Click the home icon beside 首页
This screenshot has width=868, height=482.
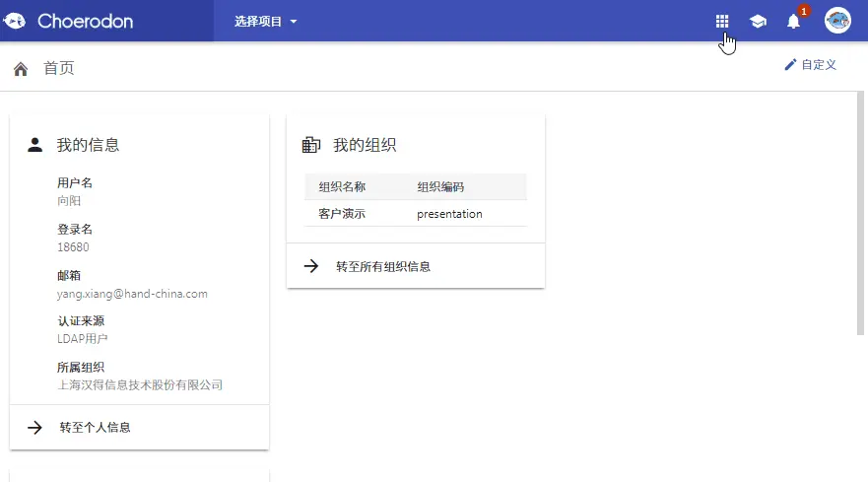point(21,69)
